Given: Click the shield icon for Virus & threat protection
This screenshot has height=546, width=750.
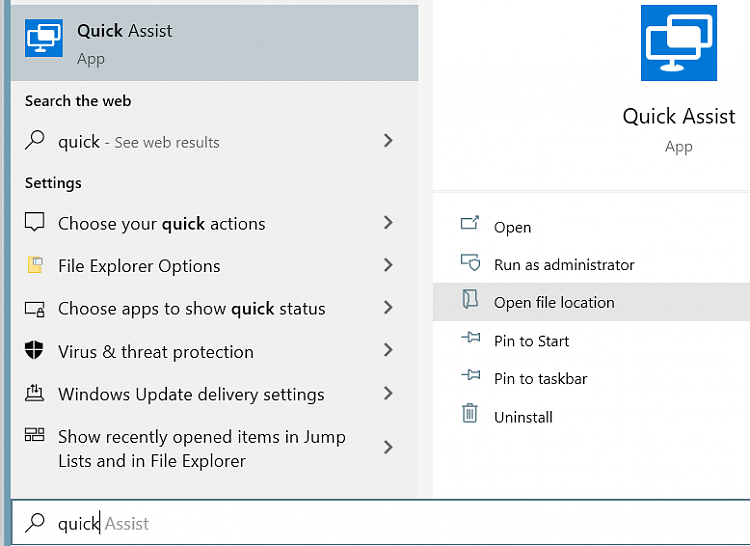Looking at the screenshot, I should (34, 350).
